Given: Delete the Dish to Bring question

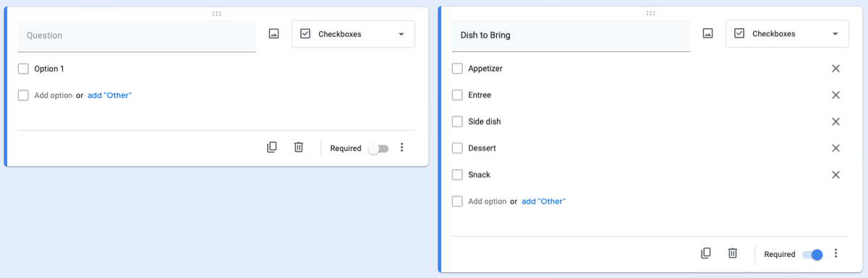Looking at the screenshot, I should tap(732, 253).
